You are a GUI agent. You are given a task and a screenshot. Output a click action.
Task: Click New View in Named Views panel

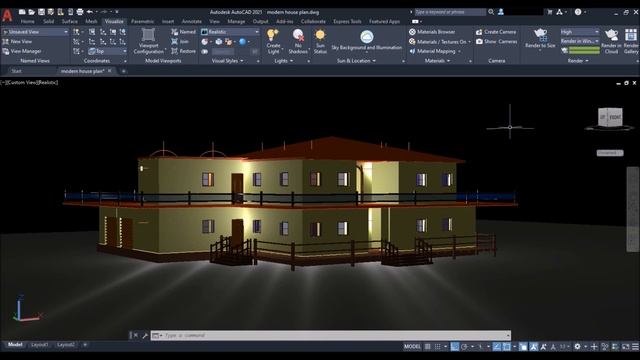coord(18,41)
